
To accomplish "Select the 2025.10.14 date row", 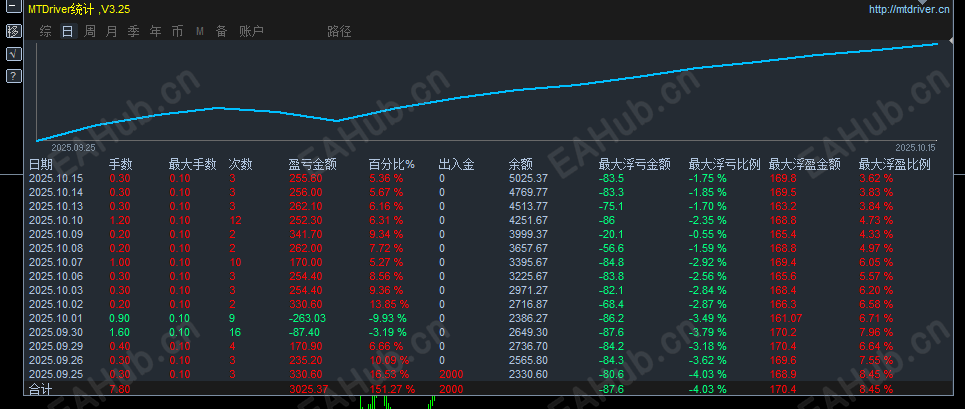I will tap(56, 193).
